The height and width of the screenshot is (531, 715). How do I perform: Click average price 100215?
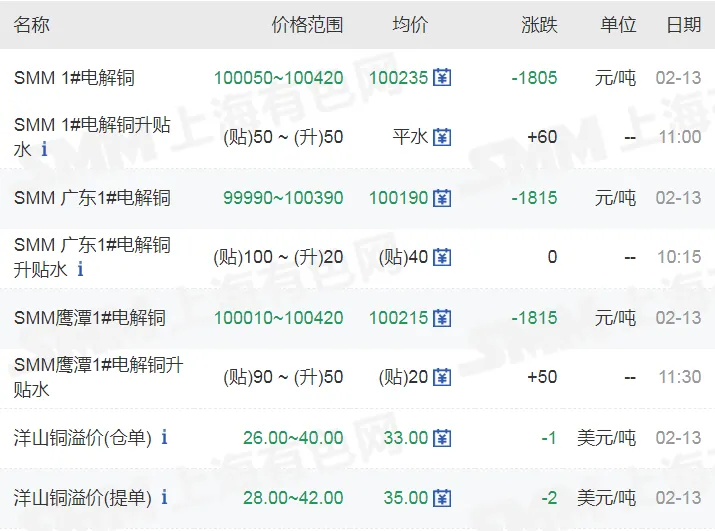[x=399, y=318]
